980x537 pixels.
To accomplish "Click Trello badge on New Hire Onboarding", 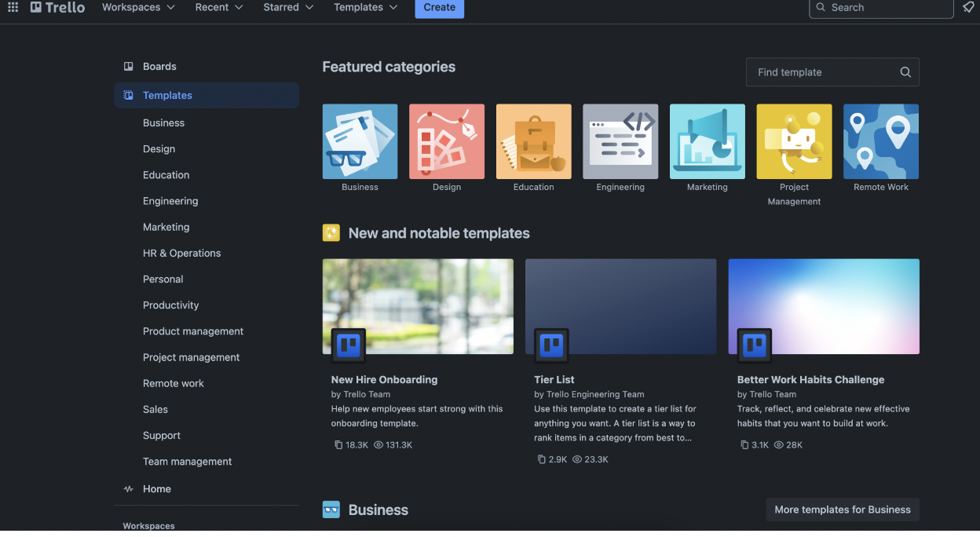I will (349, 345).
